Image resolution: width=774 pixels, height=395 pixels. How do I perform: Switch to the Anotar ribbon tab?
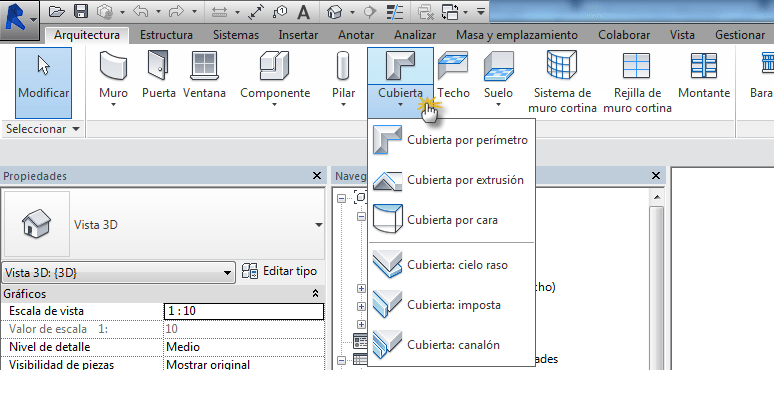tap(356, 35)
